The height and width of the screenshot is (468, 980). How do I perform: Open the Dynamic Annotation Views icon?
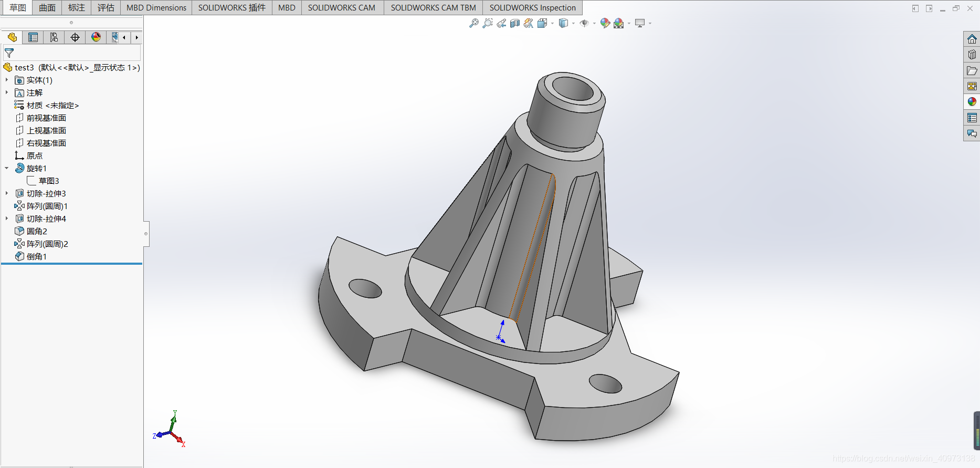pyautogui.click(x=529, y=23)
